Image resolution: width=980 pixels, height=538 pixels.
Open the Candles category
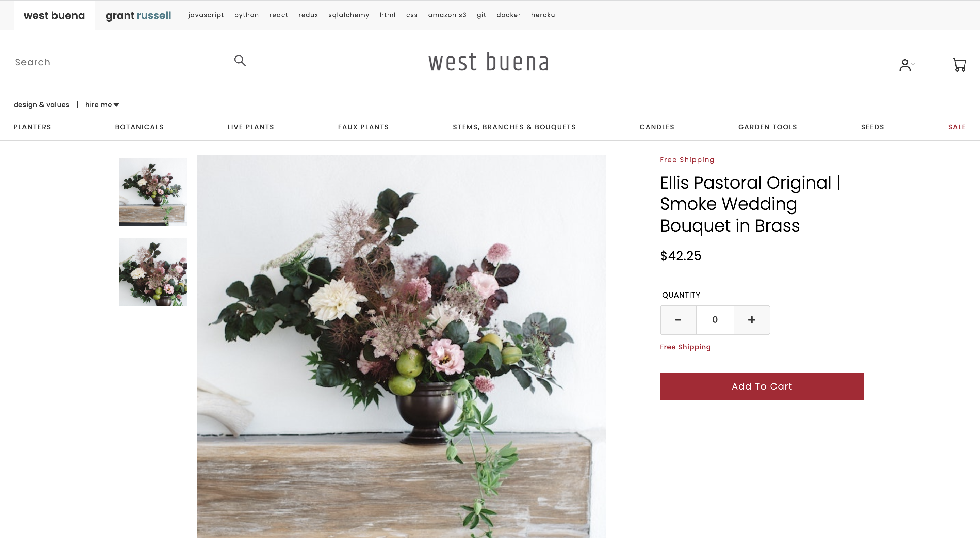(x=657, y=127)
